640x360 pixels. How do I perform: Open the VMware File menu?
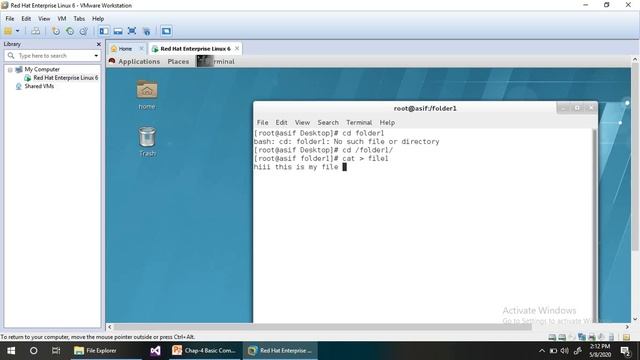10,19
